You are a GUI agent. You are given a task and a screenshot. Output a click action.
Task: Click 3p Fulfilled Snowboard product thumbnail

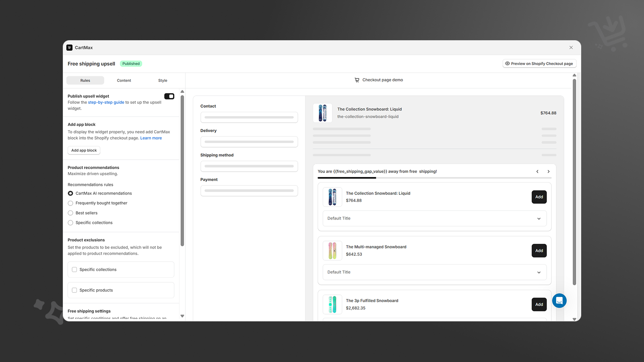332,304
